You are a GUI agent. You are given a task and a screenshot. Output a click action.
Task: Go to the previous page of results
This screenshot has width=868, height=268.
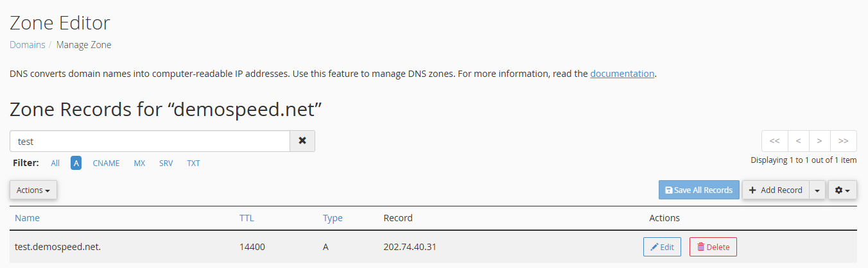(x=799, y=141)
